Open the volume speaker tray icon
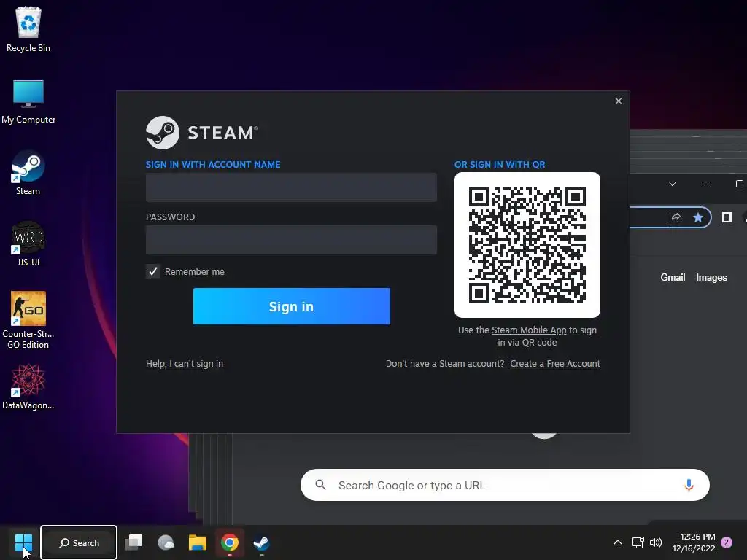The height and width of the screenshot is (560, 747). 656,542
